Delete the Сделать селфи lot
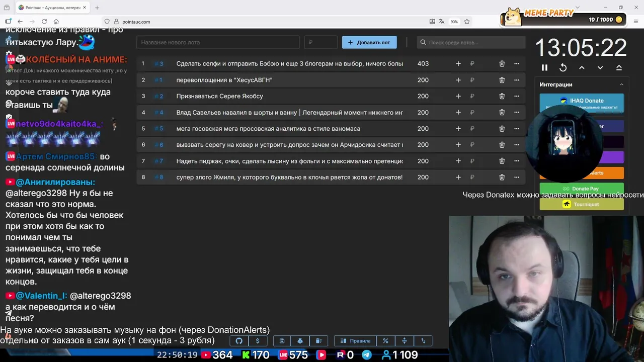 [502, 64]
